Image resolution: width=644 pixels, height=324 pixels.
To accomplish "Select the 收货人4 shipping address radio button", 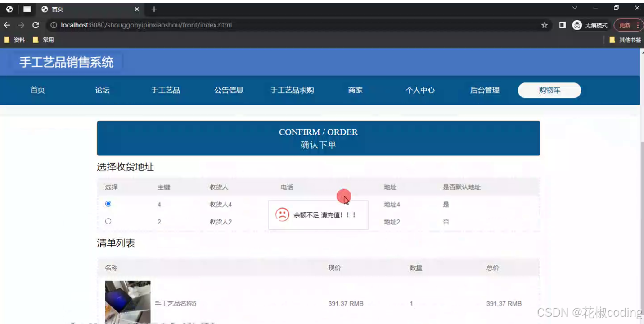I will click(108, 204).
